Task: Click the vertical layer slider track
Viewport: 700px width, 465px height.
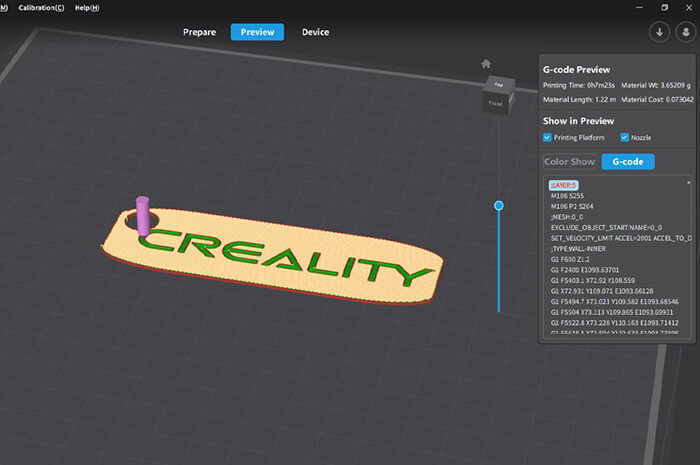Action: 499,261
